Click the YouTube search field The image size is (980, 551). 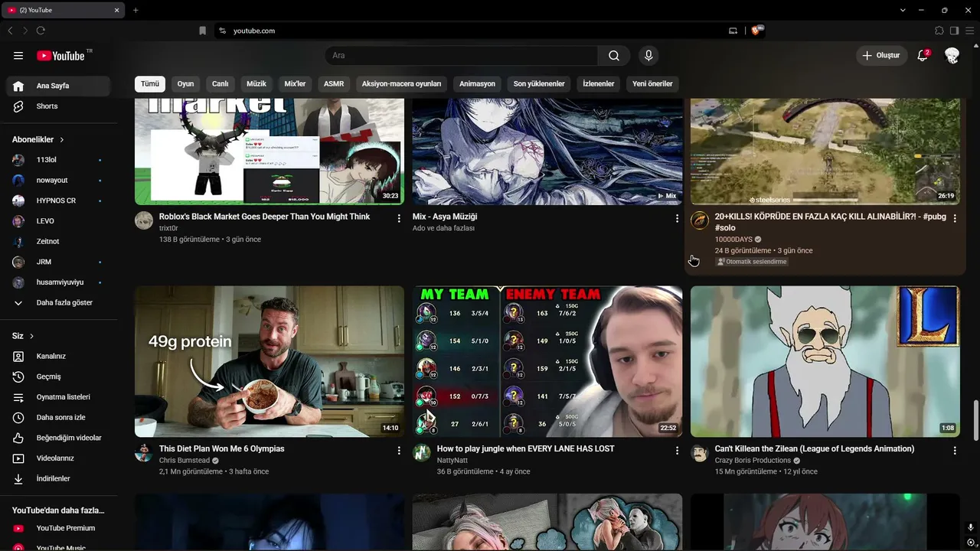pyautogui.click(x=461, y=56)
